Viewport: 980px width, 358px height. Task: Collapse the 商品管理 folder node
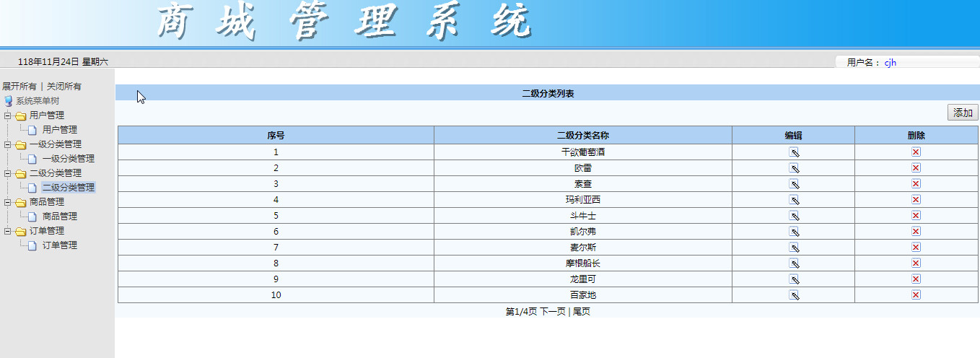(x=7, y=202)
